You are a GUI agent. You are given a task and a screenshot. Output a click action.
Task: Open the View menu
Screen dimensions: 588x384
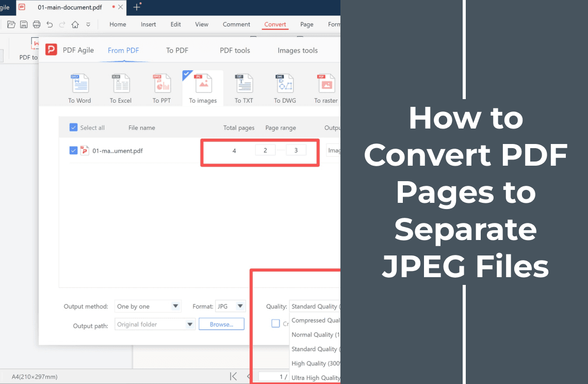[x=202, y=24]
